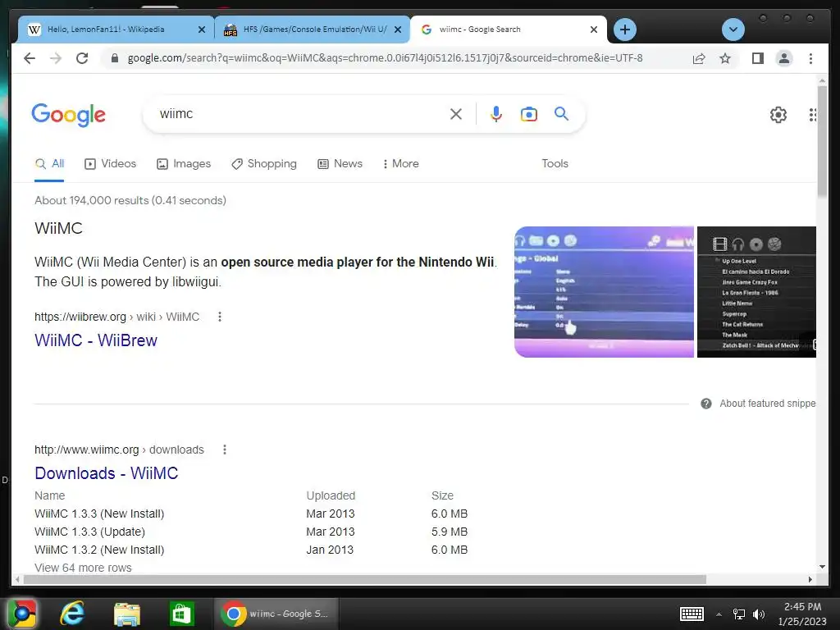This screenshot has width=840, height=630.
Task: Click View 64 more rows
Action: point(83,568)
